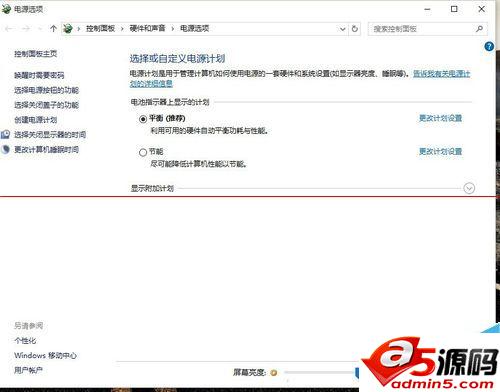This screenshot has width=500, height=392.
Task: Open 更改计算机睡眠时间 link
Action: pos(46,149)
